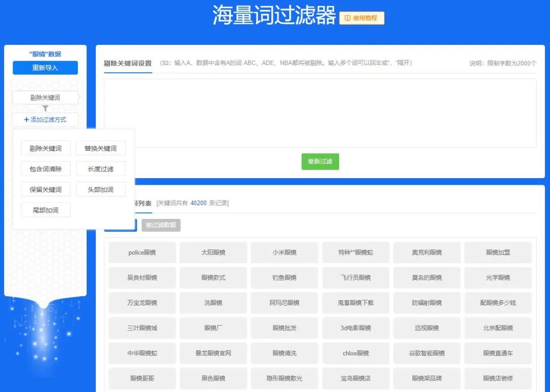This screenshot has width=550, height=392.
Task: Click the 小米眼镜 keyword entry
Action: [x=284, y=252]
